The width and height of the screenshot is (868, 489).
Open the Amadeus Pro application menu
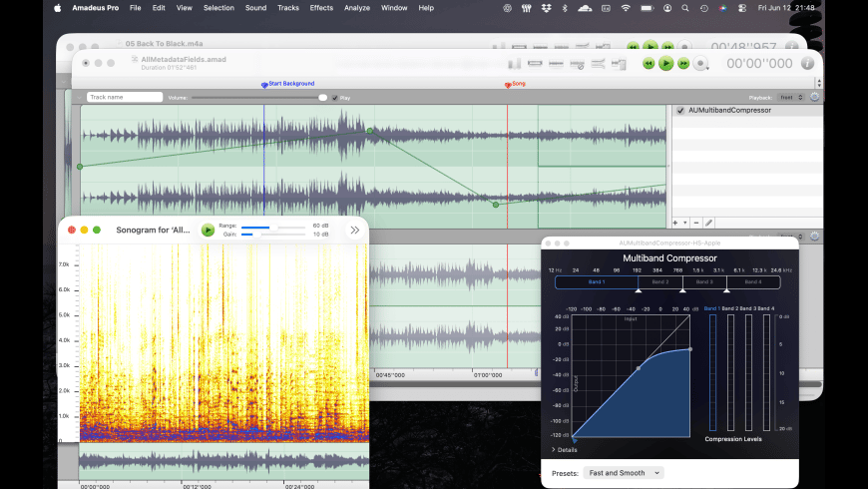[x=95, y=8]
